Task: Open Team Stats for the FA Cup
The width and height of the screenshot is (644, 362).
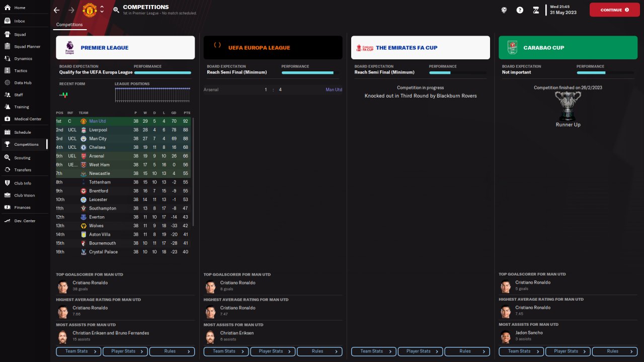Action: pyautogui.click(x=374, y=351)
